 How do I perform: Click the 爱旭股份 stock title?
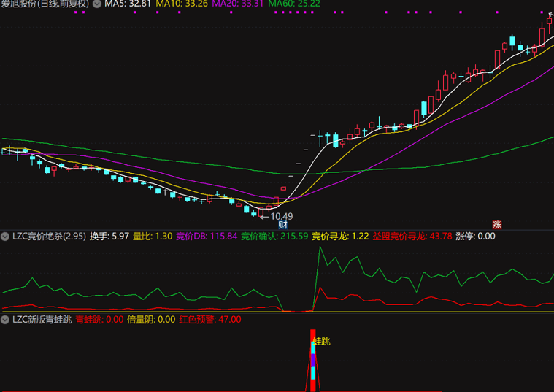coord(18,4)
